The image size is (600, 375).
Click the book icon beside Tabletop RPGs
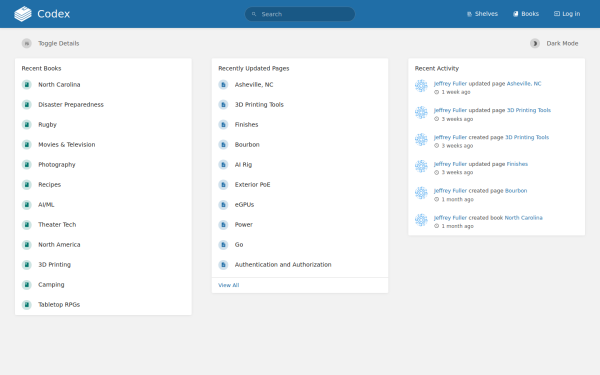pyautogui.click(x=26, y=305)
